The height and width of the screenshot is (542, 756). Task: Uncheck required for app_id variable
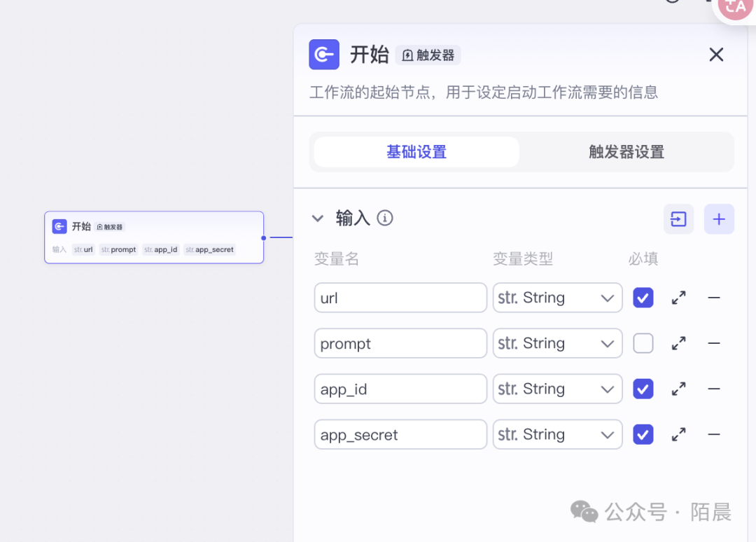pos(643,389)
